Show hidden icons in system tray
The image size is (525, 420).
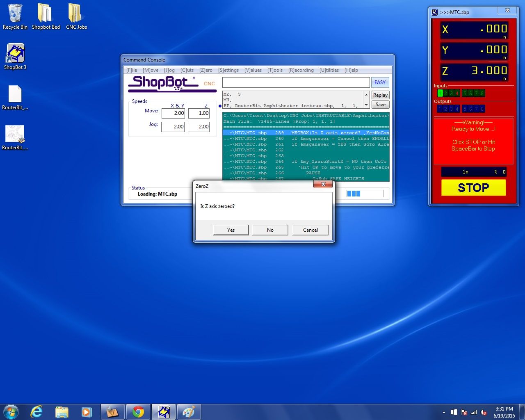pyautogui.click(x=444, y=412)
